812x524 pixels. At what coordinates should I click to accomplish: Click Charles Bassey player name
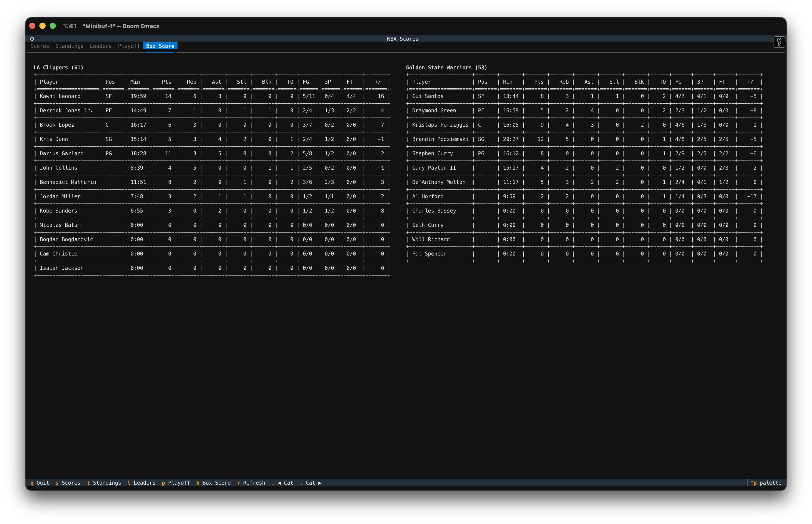pos(434,211)
